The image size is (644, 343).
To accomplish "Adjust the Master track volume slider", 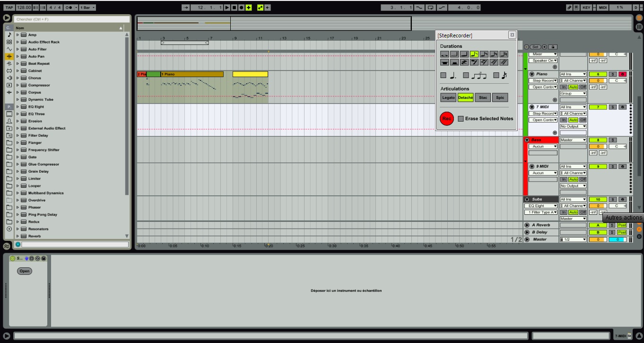I will point(597,239).
